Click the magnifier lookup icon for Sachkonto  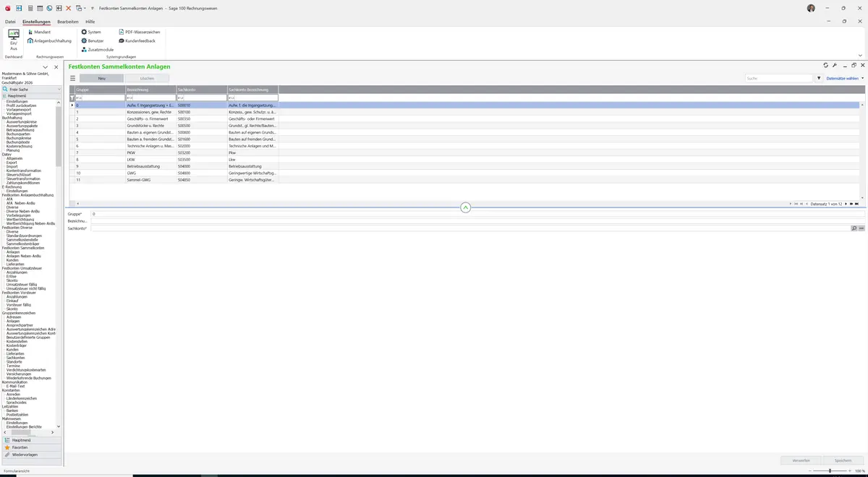pyautogui.click(x=854, y=228)
